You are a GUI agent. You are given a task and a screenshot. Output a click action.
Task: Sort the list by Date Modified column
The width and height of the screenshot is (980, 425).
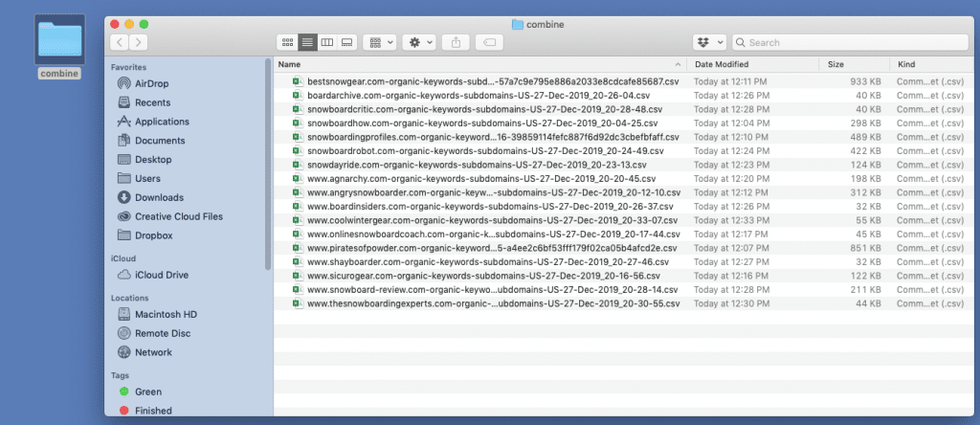click(722, 64)
